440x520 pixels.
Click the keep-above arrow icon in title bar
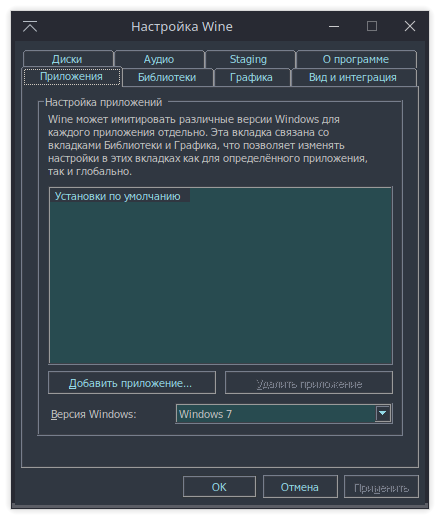(30, 26)
